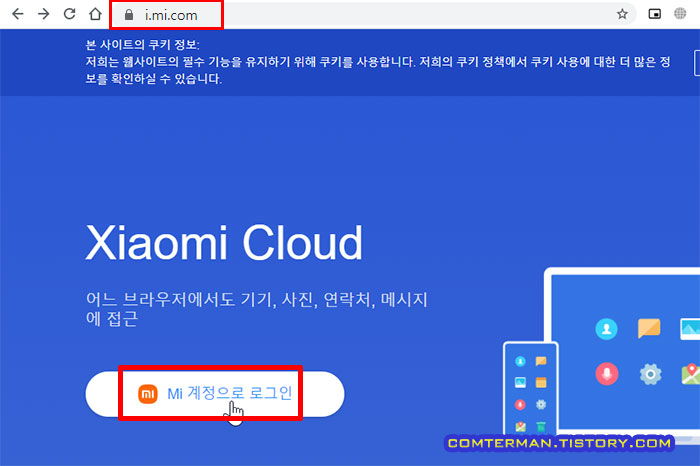The height and width of the screenshot is (466, 700).
Task: Open the browser home page icon
Action: click(x=95, y=14)
